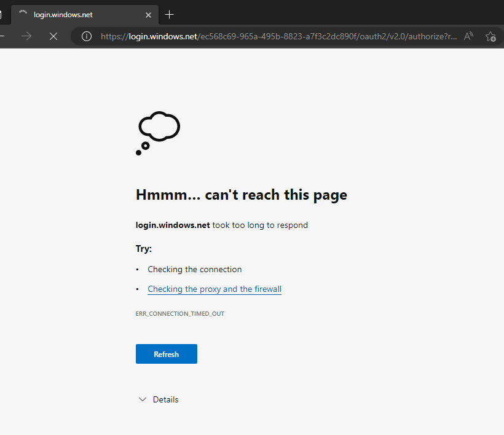
Task: Open a new tab with plus button
Action: [x=169, y=15]
